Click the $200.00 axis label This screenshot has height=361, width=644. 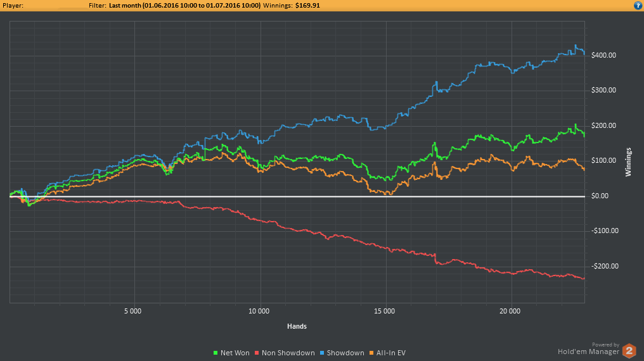click(603, 125)
